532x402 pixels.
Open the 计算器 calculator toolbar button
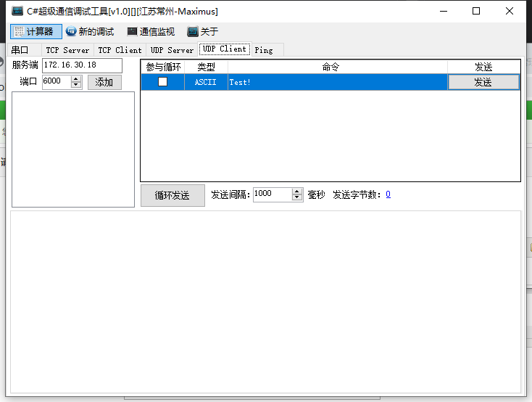coord(36,32)
